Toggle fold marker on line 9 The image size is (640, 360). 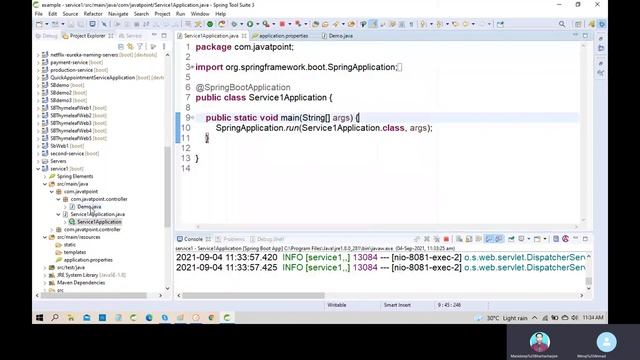pos(192,118)
